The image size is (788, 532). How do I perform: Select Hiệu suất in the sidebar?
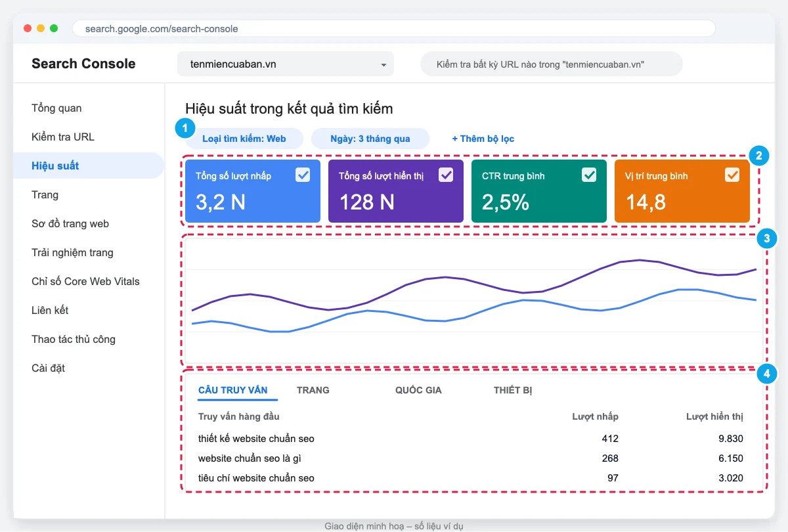88,166
